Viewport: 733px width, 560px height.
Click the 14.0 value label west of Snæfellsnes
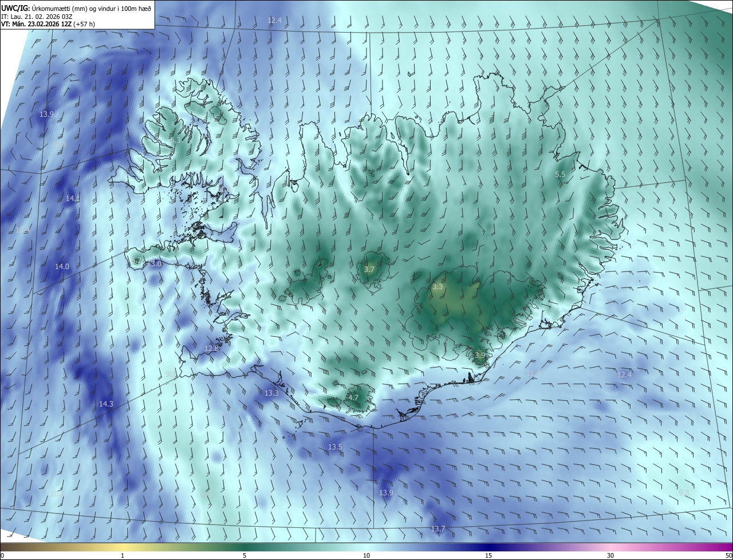point(62,266)
